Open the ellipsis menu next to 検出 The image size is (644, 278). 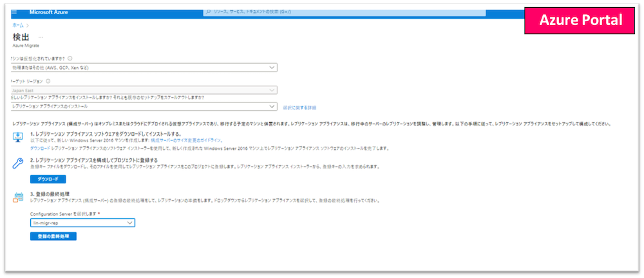click(x=41, y=37)
